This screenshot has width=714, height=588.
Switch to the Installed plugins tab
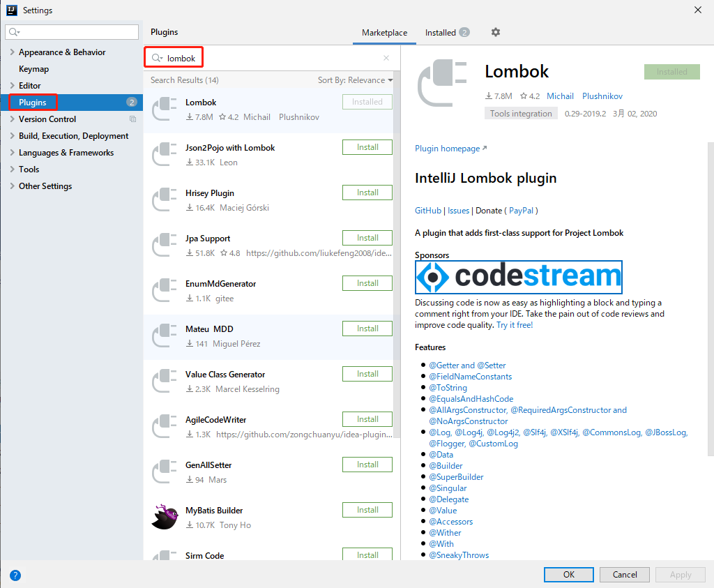(x=441, y=32)
